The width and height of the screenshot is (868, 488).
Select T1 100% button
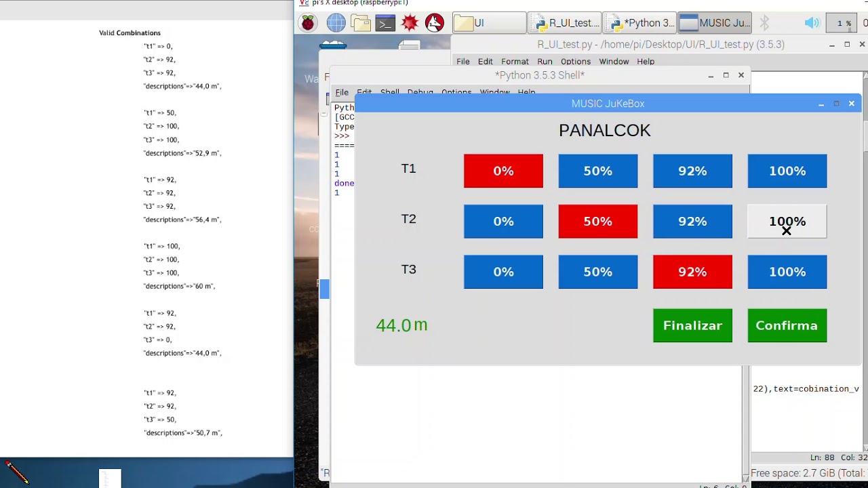787,171
